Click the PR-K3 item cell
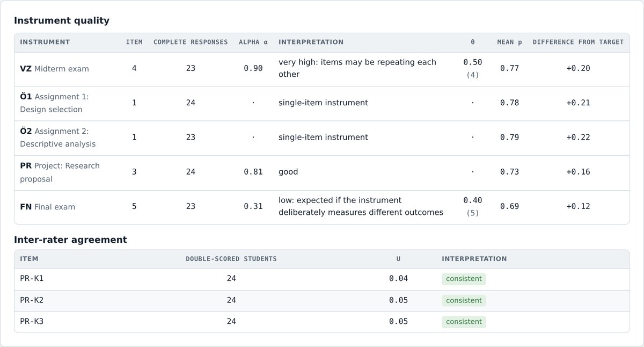The width and height of the screenshot is (644, 347). pyautogui.click(x=32, y=322)
